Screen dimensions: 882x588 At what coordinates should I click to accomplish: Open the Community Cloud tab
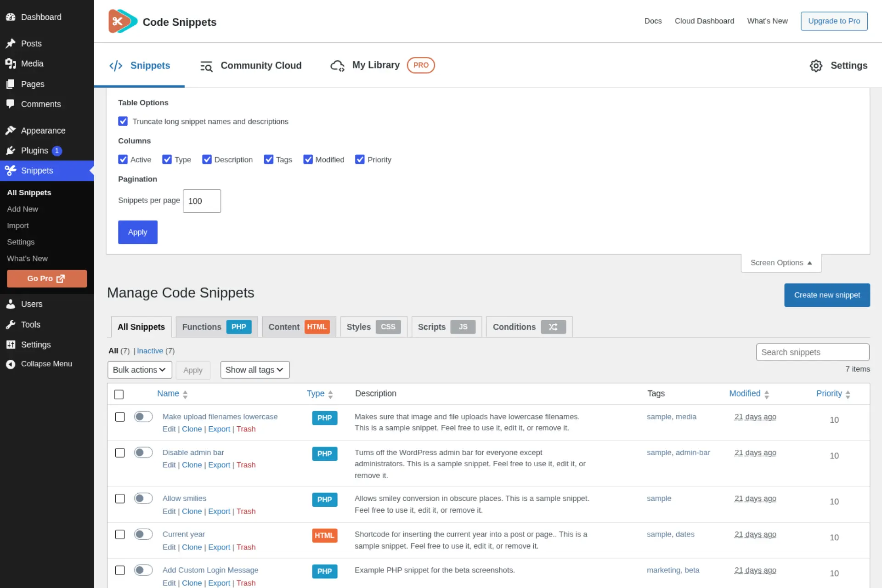251,66
